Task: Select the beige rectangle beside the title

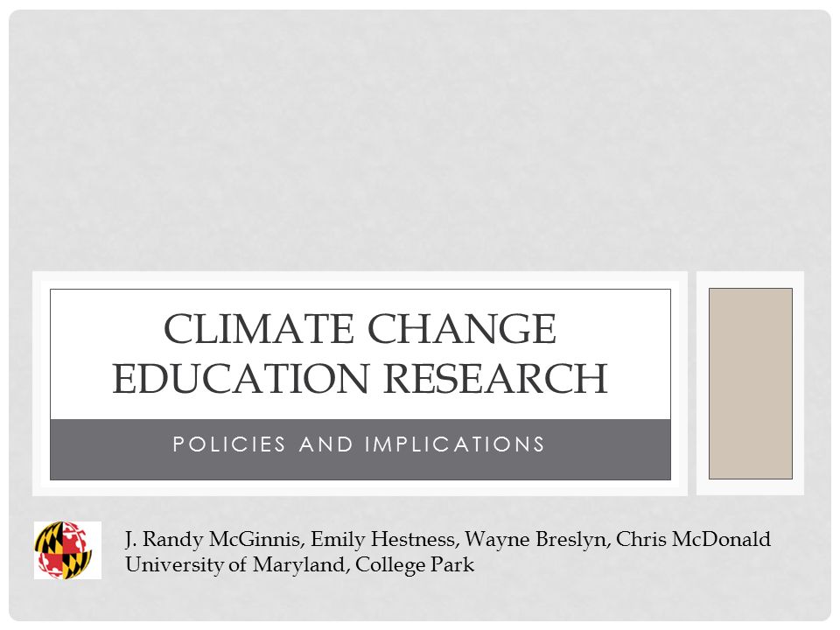Action: [751, 383]
